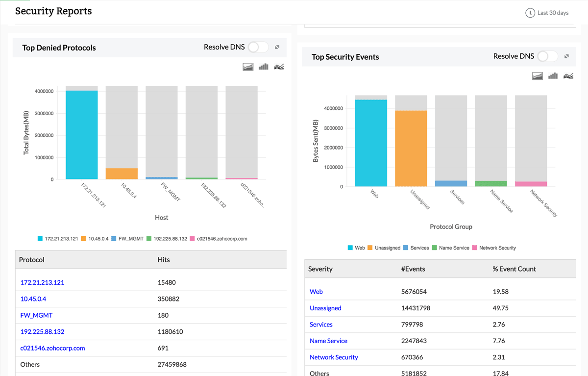This screenshot has width=588, height=376.
Task: Open the FW_MGMT protocol link
Action: pos(36,315)
